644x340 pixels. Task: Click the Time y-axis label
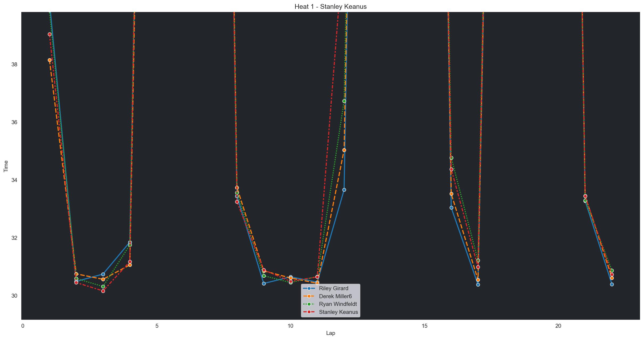6,166
